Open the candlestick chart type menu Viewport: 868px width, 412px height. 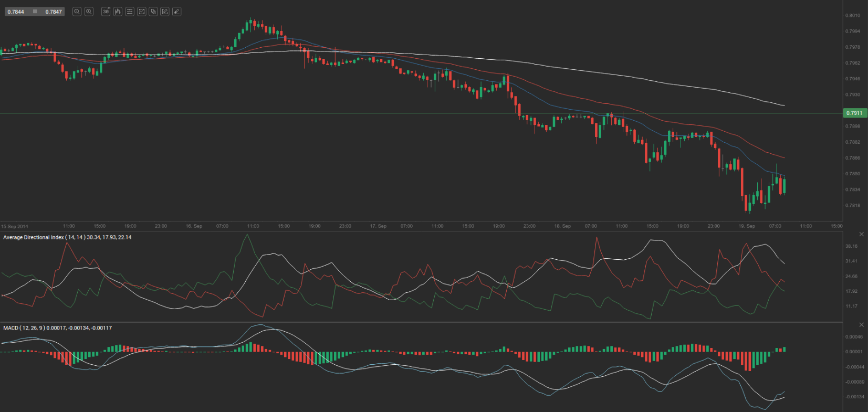118,12
